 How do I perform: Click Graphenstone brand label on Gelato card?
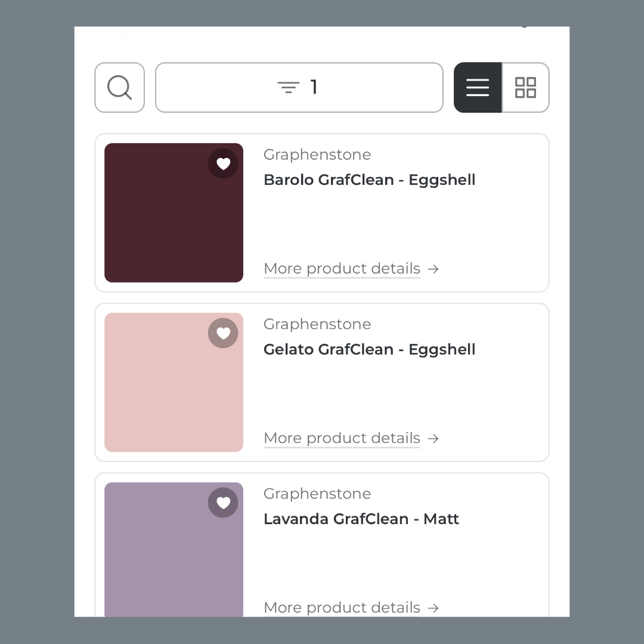coord(317,324)
